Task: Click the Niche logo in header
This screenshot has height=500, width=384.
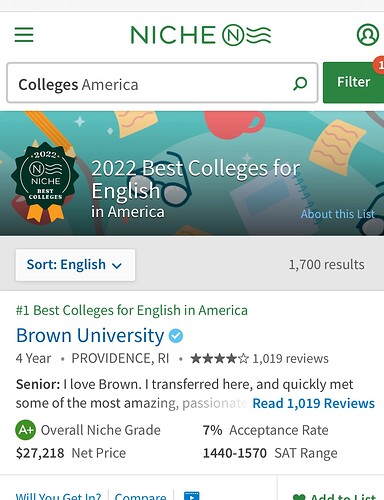Action: pyautogui.click(x=201, y=35)
